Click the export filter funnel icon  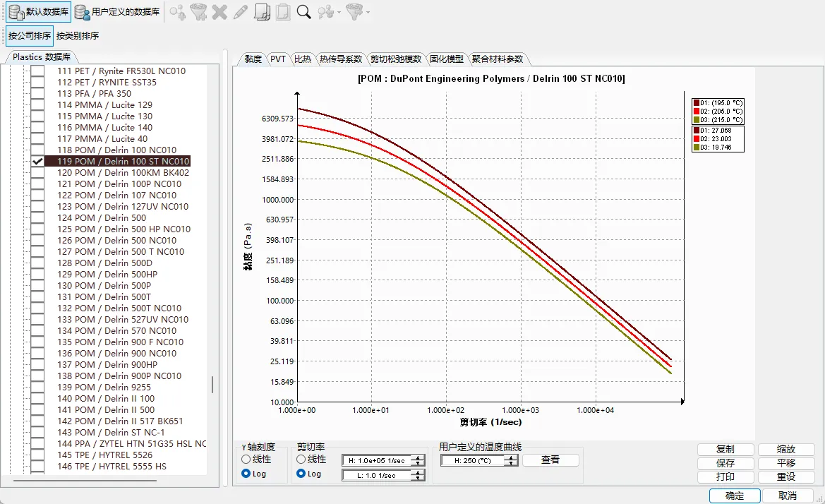(x=354, y=11)
